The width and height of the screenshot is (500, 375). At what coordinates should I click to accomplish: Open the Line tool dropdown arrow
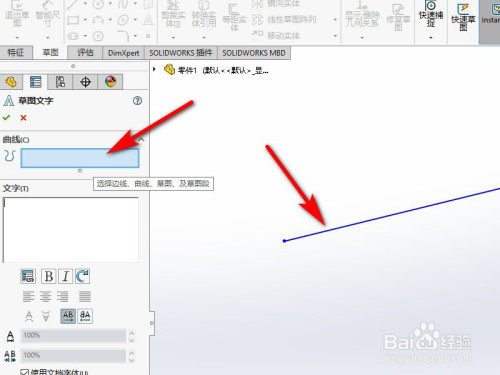[85, 4]
